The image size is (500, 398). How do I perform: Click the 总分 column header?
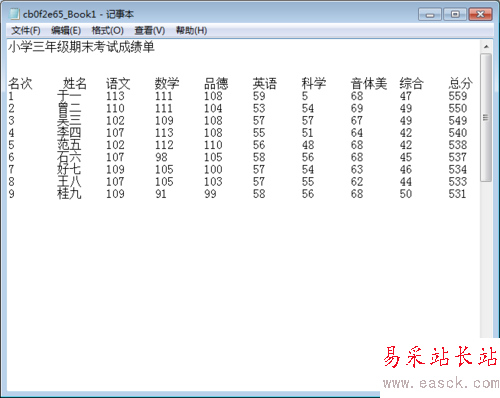pos(460,84)
